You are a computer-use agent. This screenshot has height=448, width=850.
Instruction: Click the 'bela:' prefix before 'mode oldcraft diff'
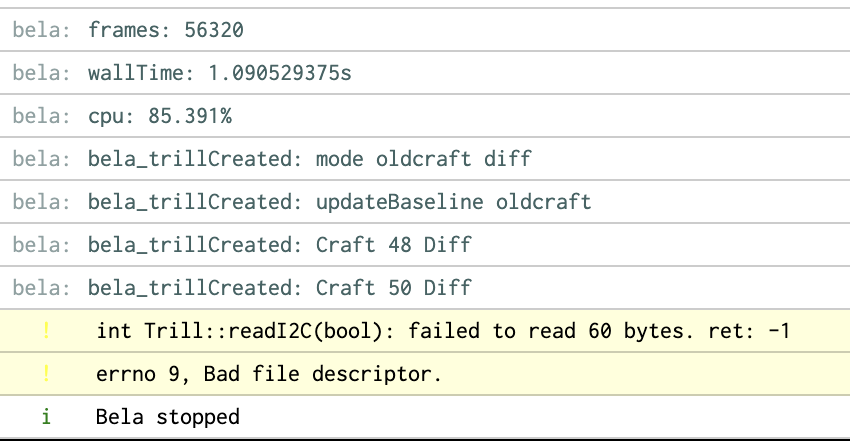[42, 159]
